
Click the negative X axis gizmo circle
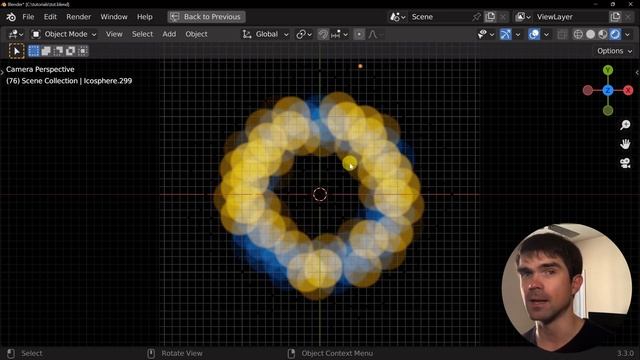(588, 90)
